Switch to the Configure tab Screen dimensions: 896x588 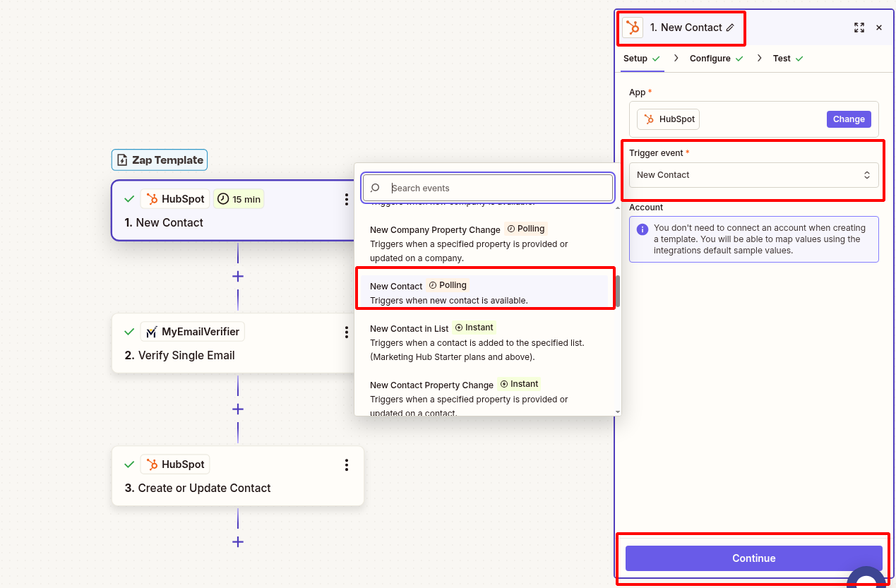[x=711, y=58]
